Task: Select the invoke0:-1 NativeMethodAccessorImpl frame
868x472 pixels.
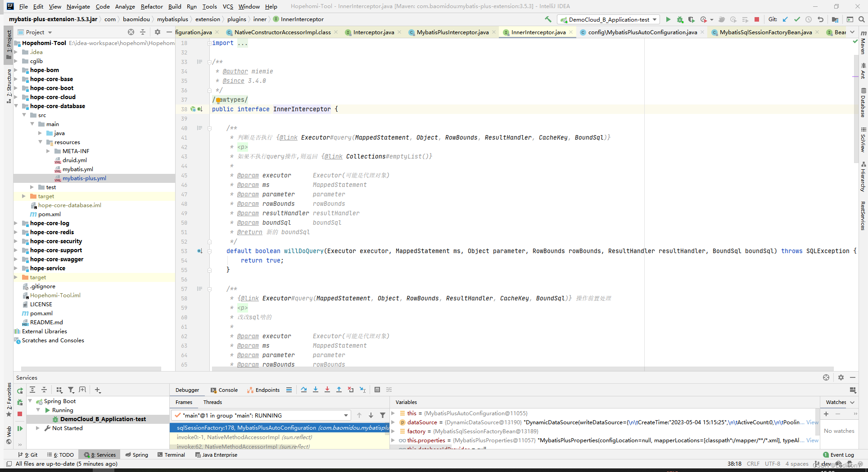Action: point(279,437)
